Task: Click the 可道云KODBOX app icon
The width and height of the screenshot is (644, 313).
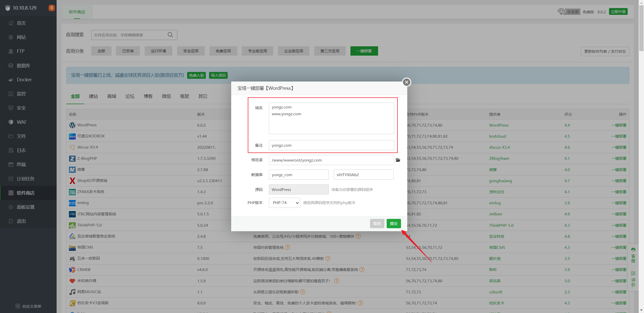Action: (72, 136)
